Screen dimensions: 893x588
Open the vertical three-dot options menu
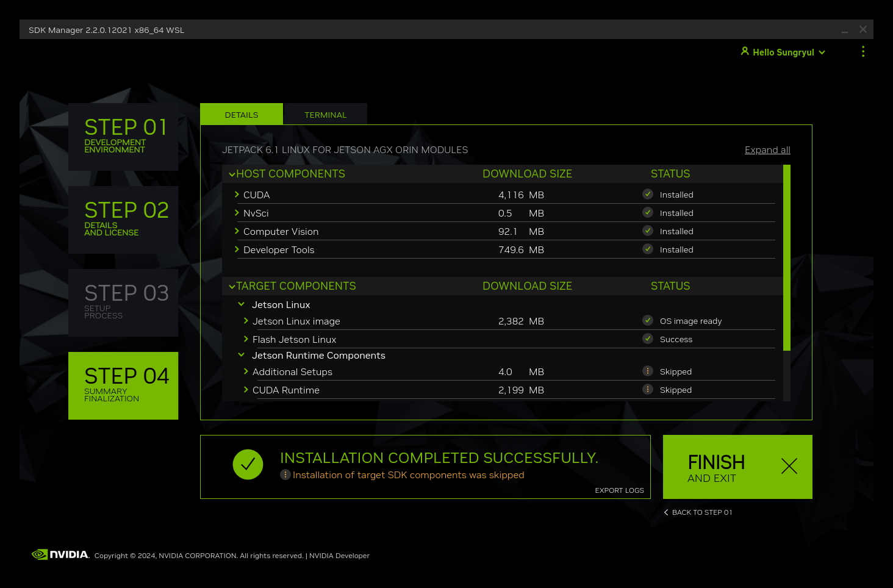[x=863, y=52]
